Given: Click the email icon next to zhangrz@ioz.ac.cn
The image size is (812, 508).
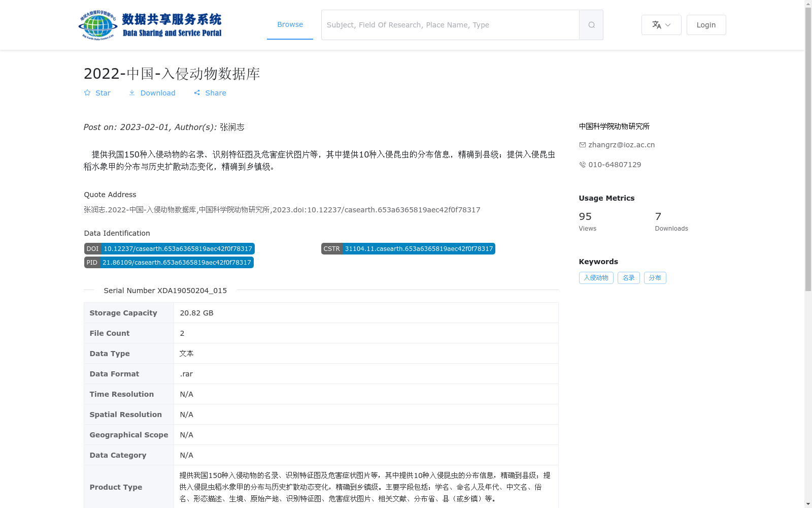Looking at the screenshot, I should [x=582, y=145].
